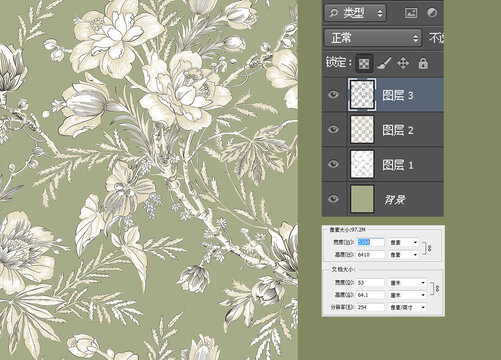Click the resolution field showing 254
501x360 pixels.
point(370,307)
